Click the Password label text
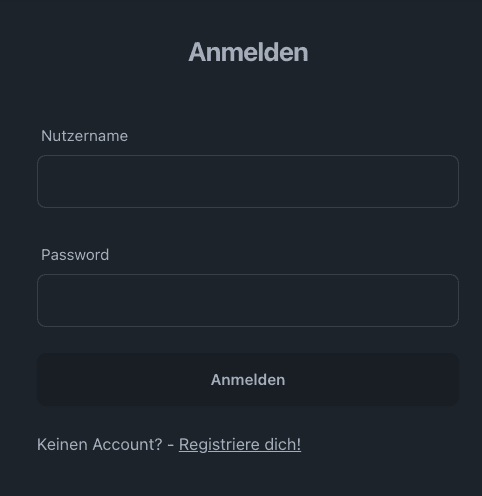This screenshot has width=482, height=496. (x=75, y=255)
